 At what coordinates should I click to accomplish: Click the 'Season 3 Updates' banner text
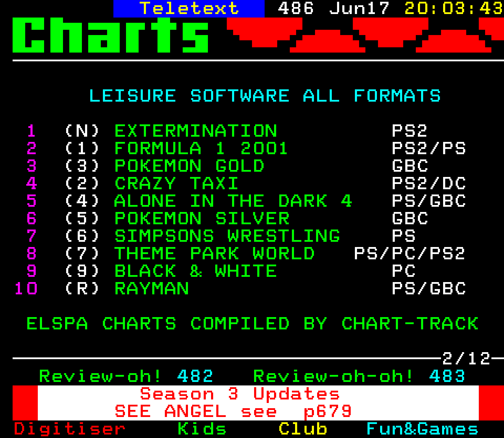(240, 394)
